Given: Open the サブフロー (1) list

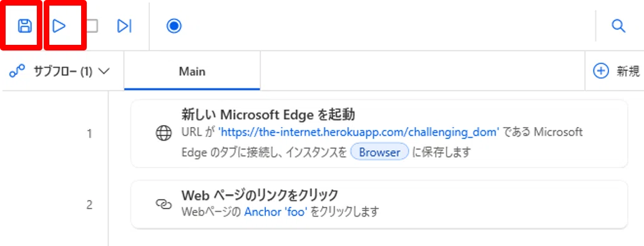Looking at the screenshot, I should click(59, 72).
